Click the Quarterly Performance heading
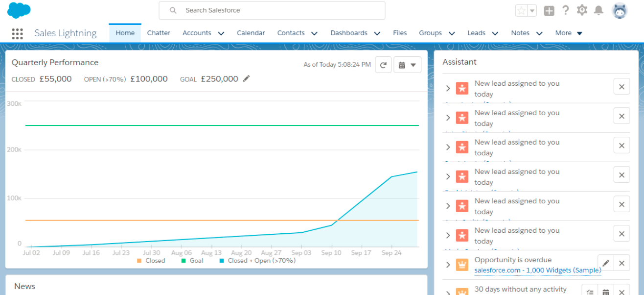Viewport: 644px width, 295px height. pos(55,62)
